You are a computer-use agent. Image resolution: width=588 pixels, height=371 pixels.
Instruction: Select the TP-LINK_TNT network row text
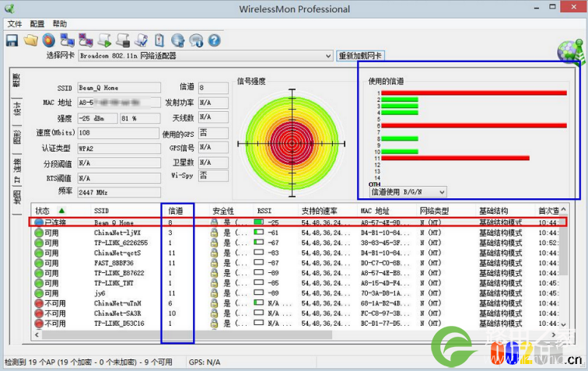pyautogui.click(x=114, y=283)
